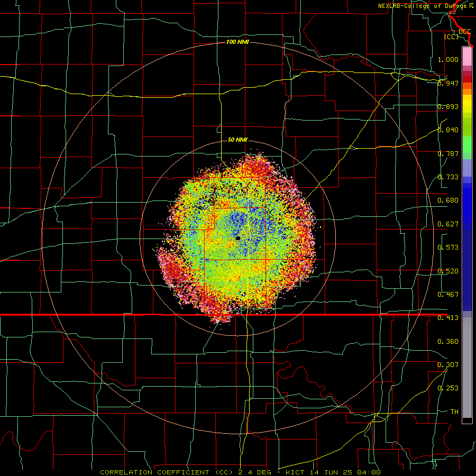This screenshot has height=476, width=476.
Task: Click the "50 NMI" range ring label
Action: [237, 140]
